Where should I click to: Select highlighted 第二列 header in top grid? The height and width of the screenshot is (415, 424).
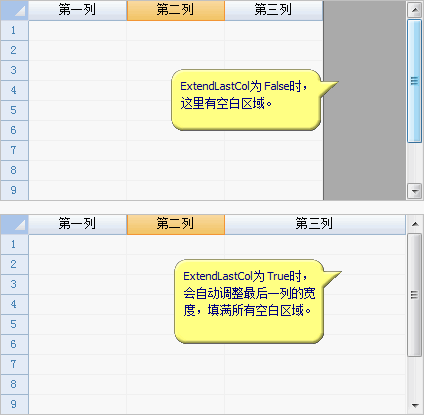[x=175, y=10]
